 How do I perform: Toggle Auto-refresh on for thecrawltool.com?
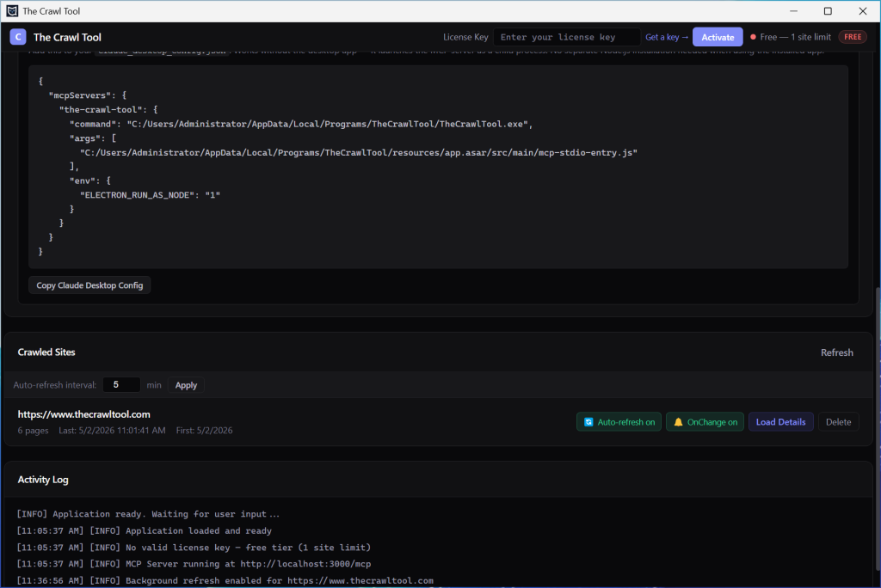pyautogui.click(x=619, y=422)
